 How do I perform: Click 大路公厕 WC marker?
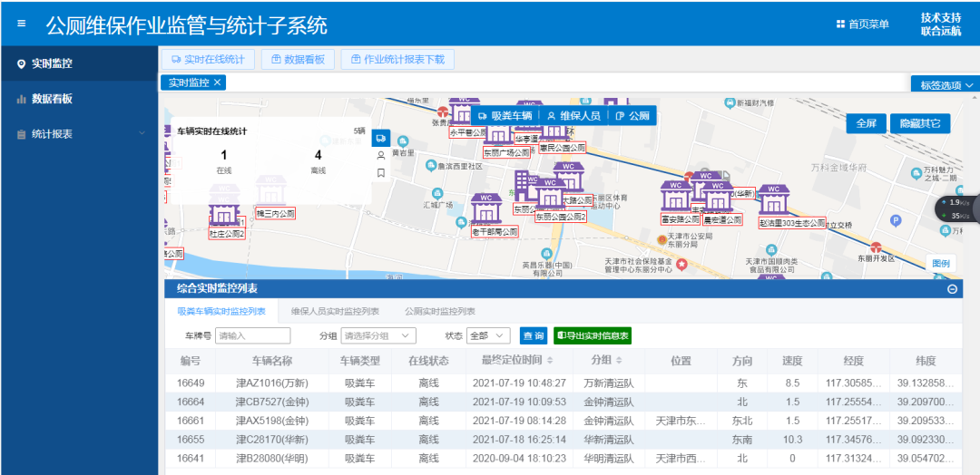coord(568,178)
